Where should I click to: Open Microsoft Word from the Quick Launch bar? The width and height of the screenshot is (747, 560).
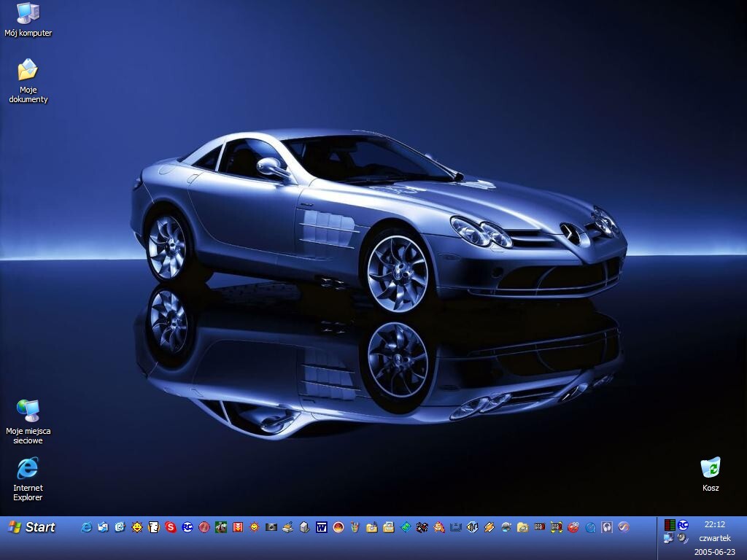click(x=322, y=527)
